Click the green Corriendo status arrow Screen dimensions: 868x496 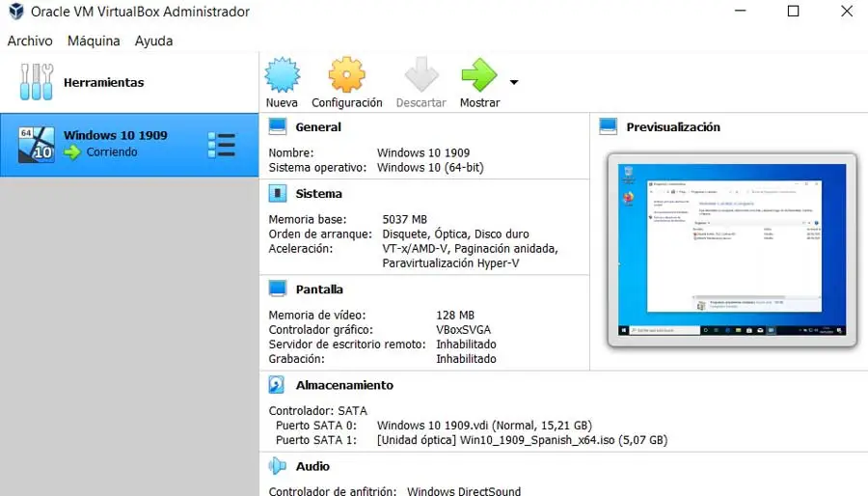(x=72, y=152)
